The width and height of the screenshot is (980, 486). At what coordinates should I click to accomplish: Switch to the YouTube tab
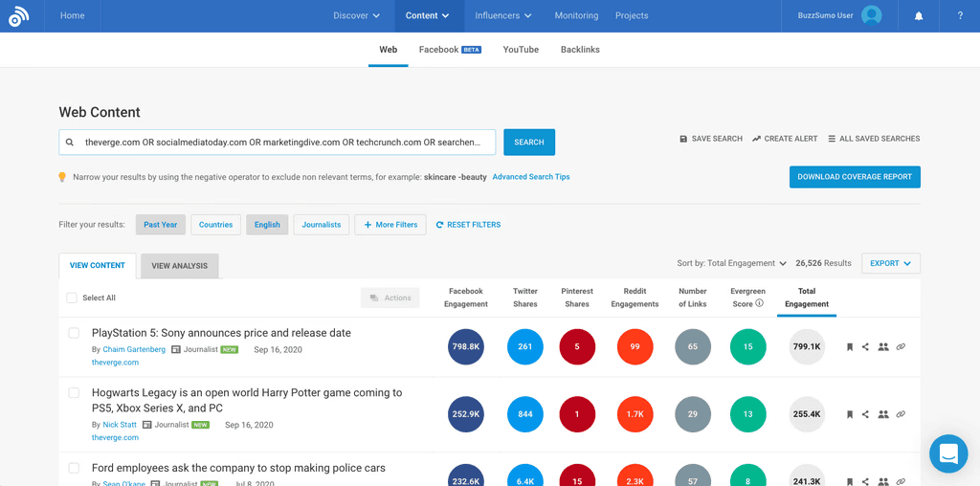521,50
